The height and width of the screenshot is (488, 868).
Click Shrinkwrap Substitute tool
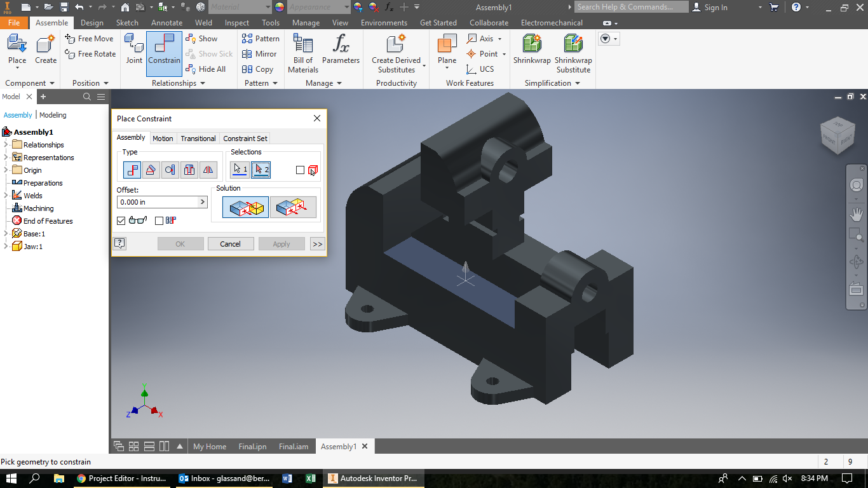coord(573,53)
